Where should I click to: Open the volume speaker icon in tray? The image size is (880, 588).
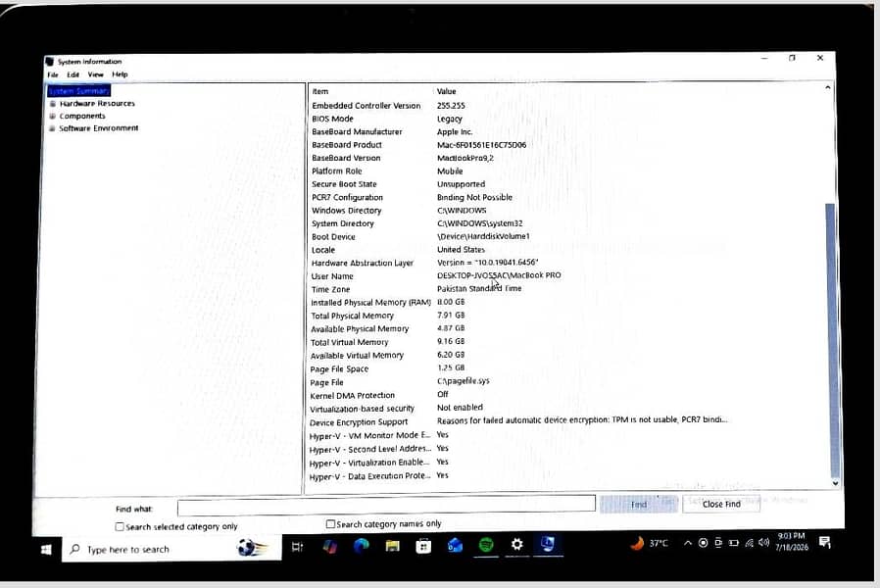[x=763, y=543]
